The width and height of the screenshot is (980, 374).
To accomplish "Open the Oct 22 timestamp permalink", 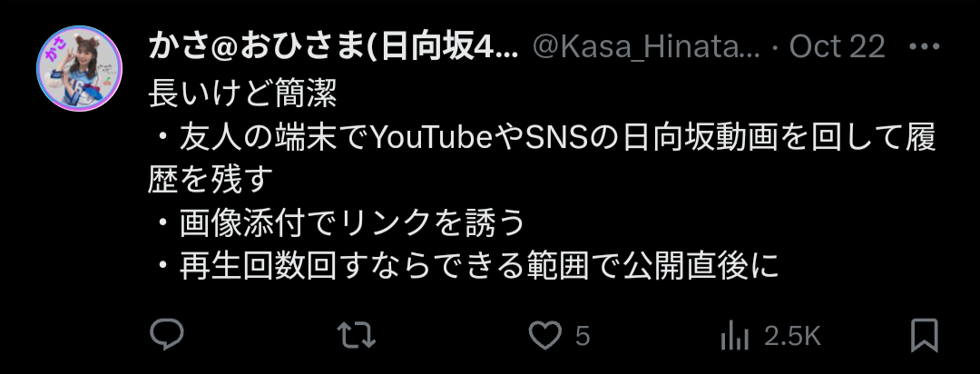I will click(837, 47).
